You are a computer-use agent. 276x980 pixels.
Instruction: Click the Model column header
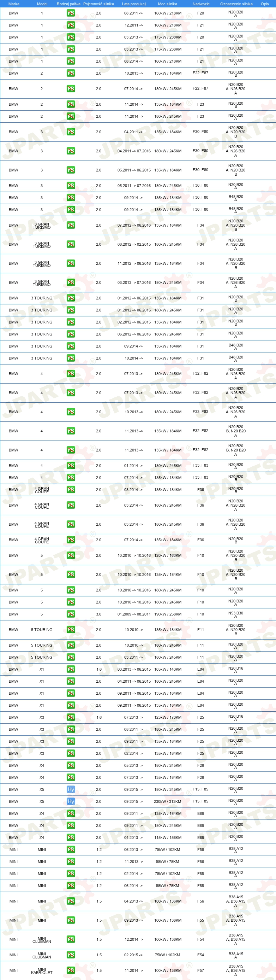click(42, 4)
